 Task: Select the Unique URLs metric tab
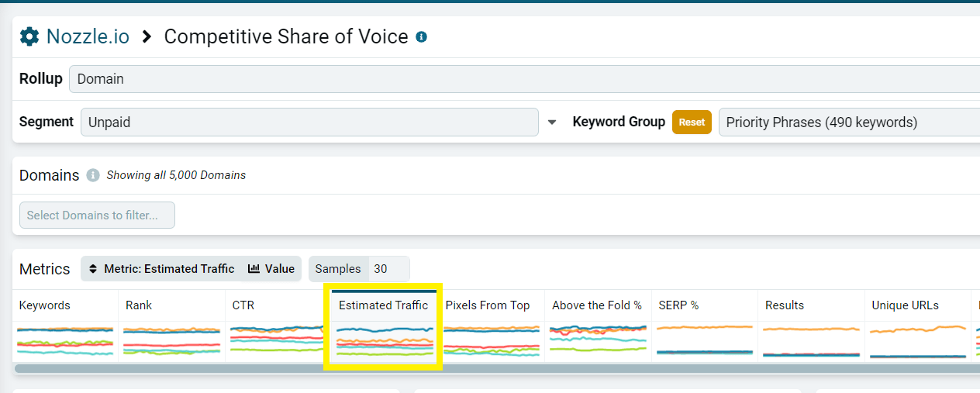click(x=906, y=305)
